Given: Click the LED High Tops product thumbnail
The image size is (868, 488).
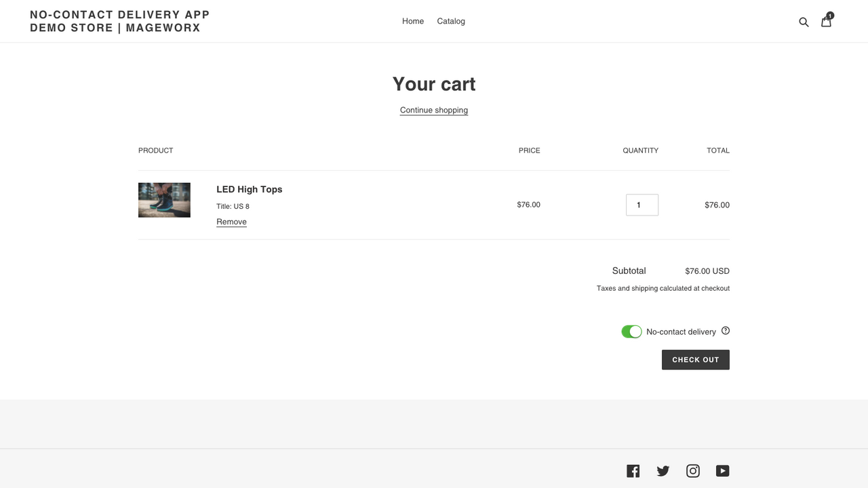Looking at the screenshot, I should (x=164, y=200).
